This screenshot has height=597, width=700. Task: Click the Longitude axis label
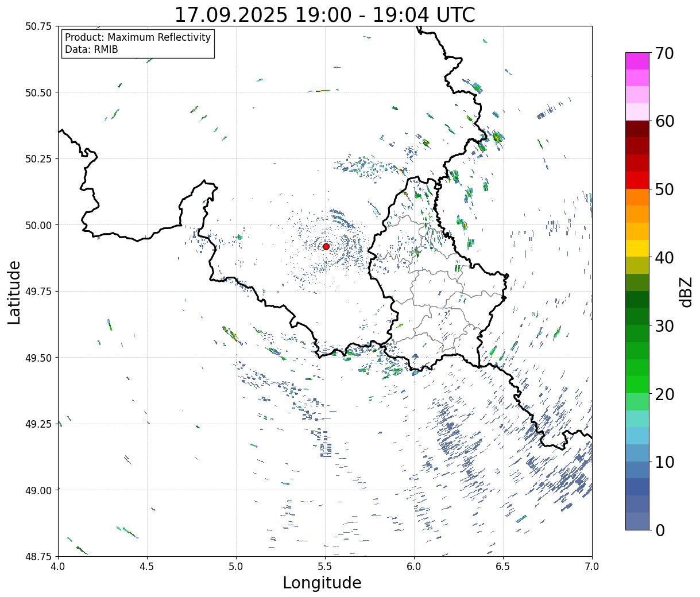click(x=322, y=583)
